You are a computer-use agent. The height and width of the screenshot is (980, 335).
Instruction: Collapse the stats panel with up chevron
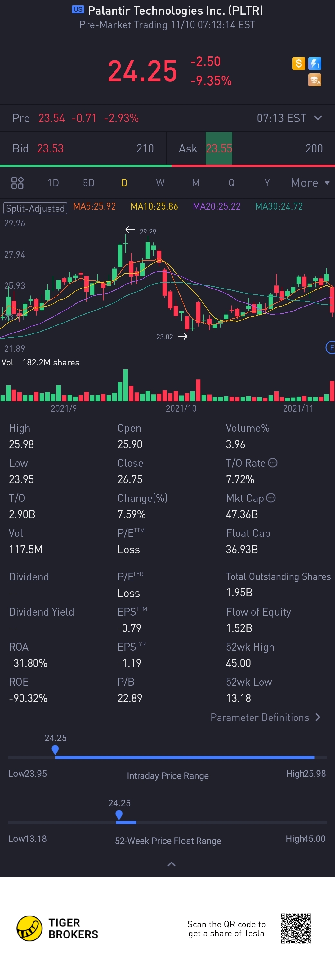pyautogui.click(x=172, y=864)
